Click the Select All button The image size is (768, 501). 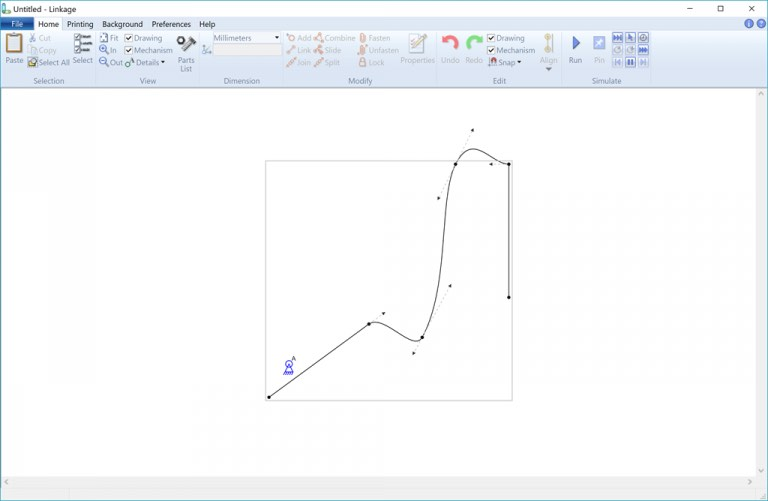(x=49, y=62)
